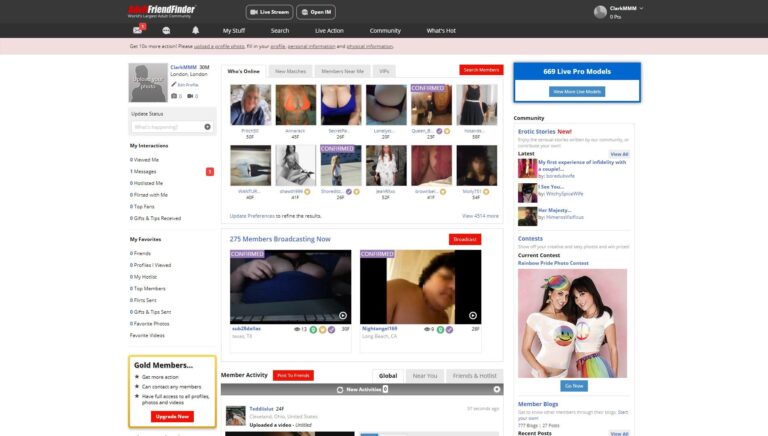The image size is (768, 436).
Task: Open the Top Fans link
Action: (142, 207)
